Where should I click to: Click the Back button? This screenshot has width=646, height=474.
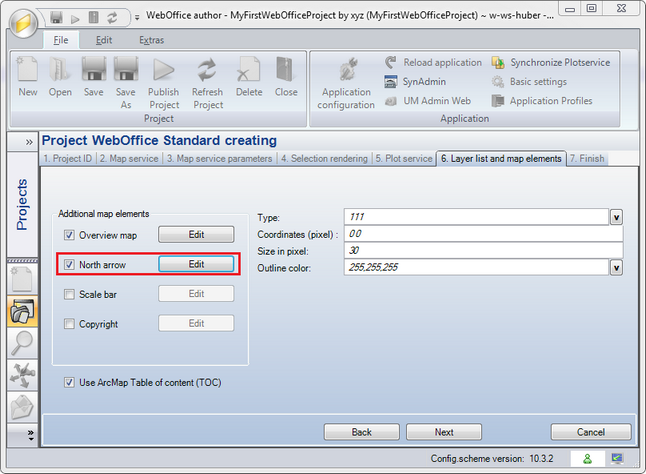click(x=362, y=432)
